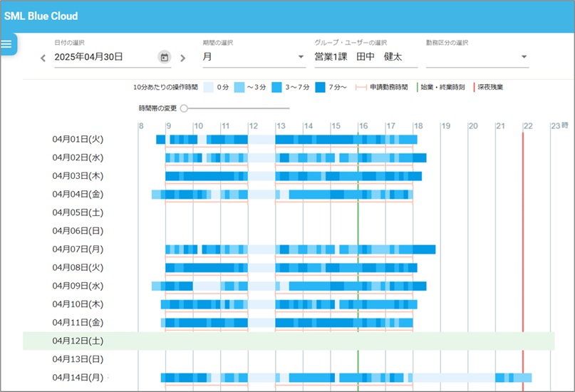Click the ~3分 legend swatch
This screenshot has width=575, height=392.
(239, 87)
